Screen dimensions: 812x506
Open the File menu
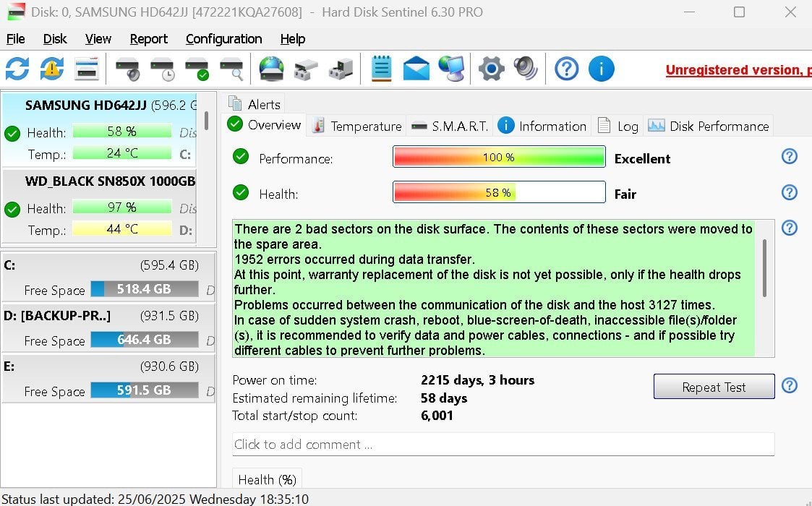[15, 39]
